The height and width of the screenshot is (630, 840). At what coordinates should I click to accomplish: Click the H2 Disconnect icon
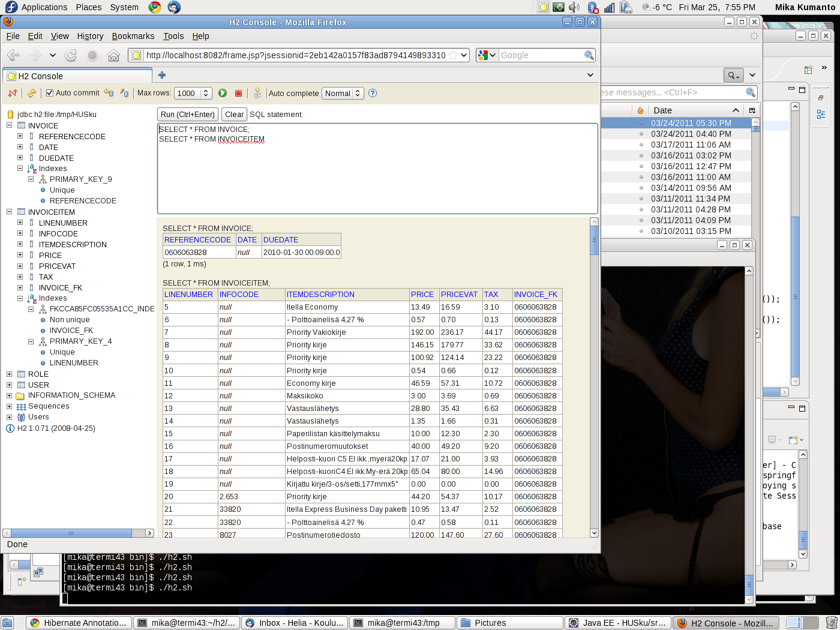12,93
